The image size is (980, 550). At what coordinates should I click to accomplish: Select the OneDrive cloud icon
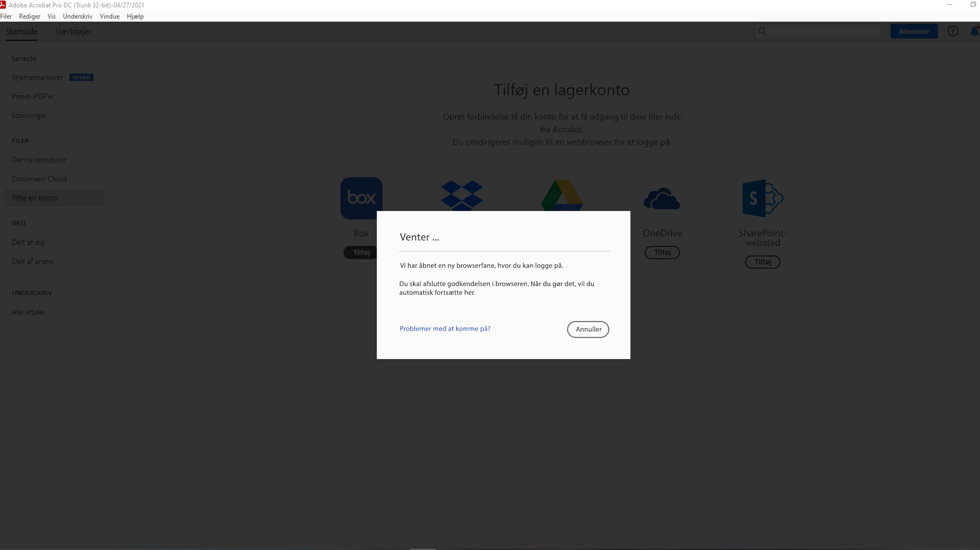coord(662,198)
